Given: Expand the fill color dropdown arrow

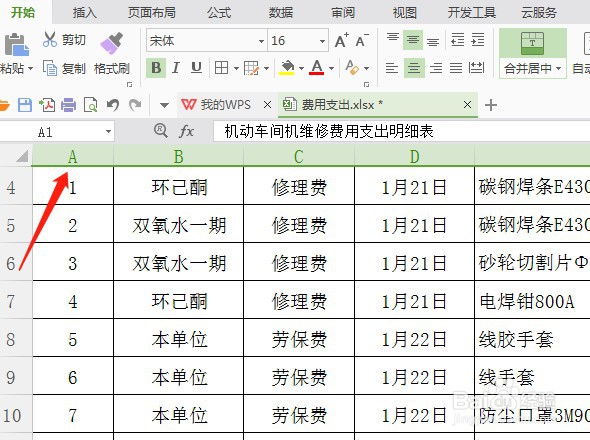Looking at the screenshot, I should point(301,69).
